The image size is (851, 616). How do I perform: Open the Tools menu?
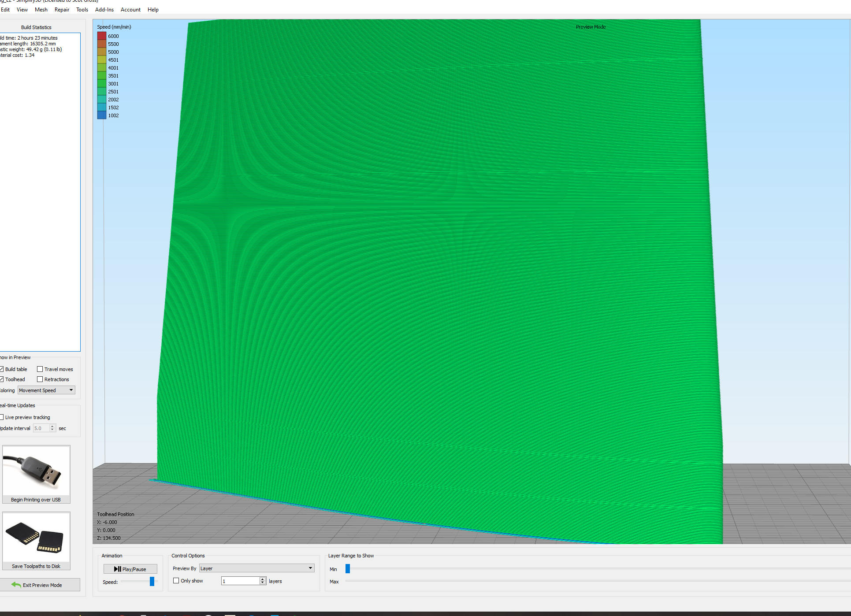tap(82, 10)
